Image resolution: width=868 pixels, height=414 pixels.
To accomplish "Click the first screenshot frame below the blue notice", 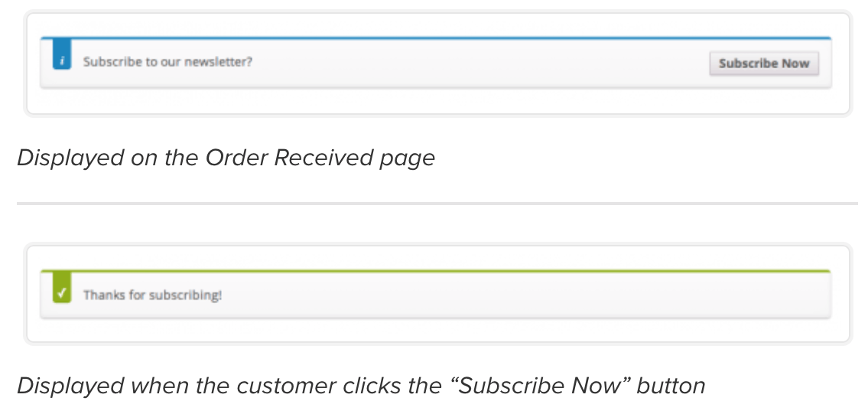I will pos(437,102).
